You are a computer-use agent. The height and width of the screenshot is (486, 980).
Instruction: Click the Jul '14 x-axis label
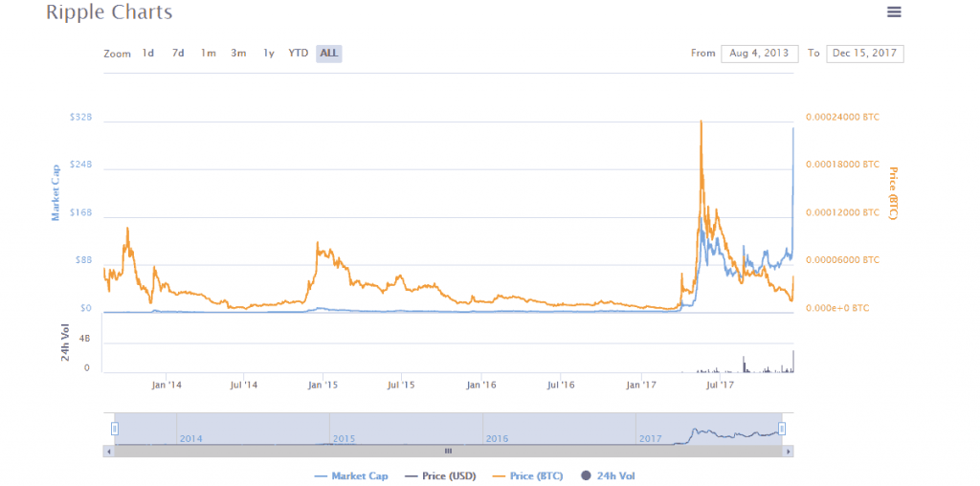[x=244, y=385]
